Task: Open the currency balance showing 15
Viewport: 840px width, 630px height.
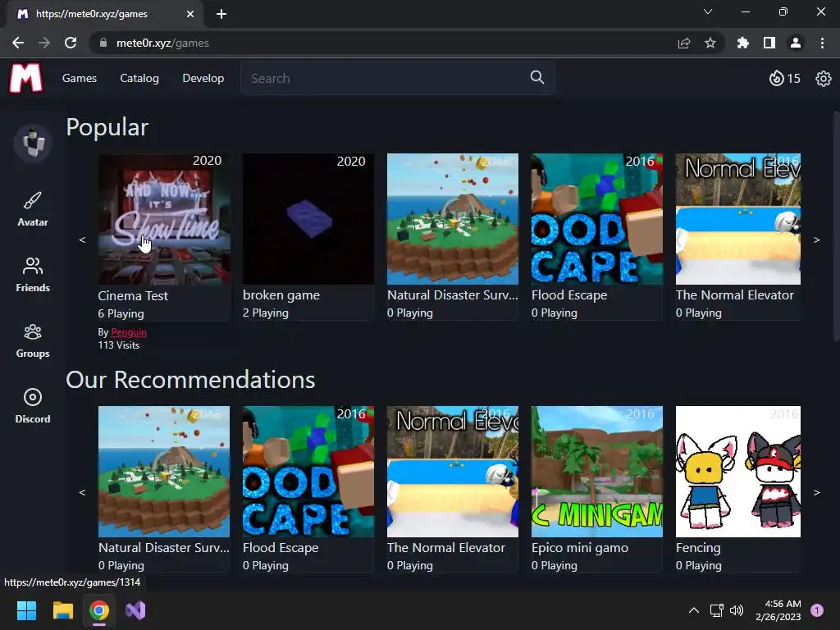Action: [x=785, y=79]
